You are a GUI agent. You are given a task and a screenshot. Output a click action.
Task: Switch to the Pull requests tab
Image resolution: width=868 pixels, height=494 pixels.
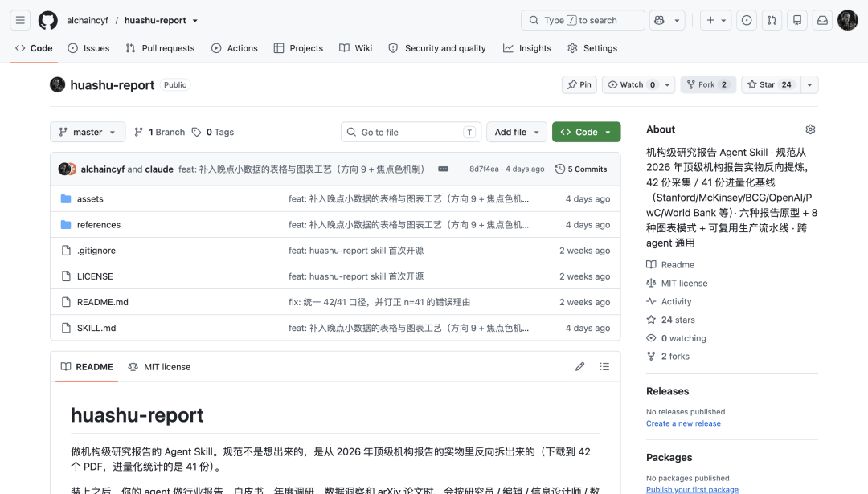[160, 48]
